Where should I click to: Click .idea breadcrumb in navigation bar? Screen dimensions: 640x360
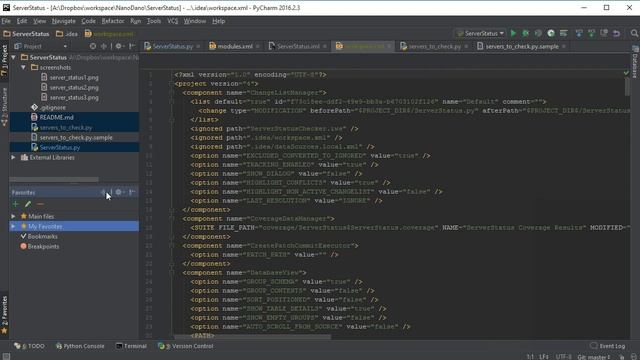(67, 34)
